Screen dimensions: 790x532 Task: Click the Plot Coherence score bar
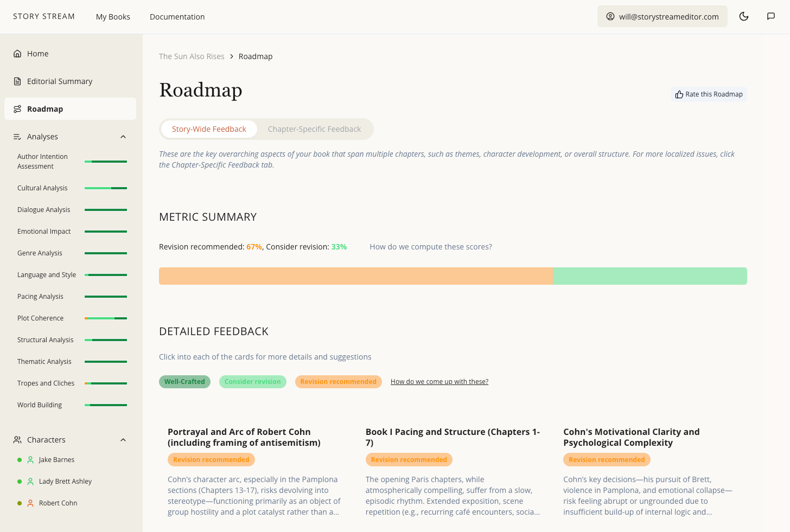105,318
